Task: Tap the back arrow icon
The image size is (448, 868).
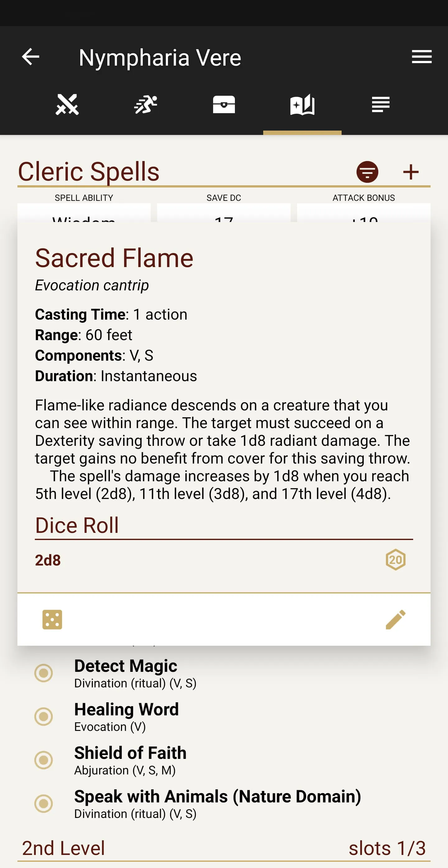Action: click(x=31, y=57)
